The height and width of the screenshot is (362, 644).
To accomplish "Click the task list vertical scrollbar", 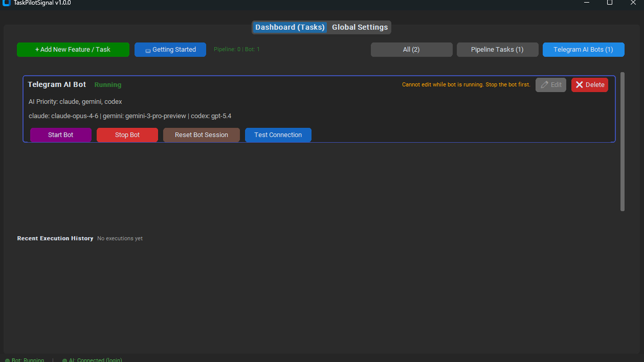I will click(622, 141).
